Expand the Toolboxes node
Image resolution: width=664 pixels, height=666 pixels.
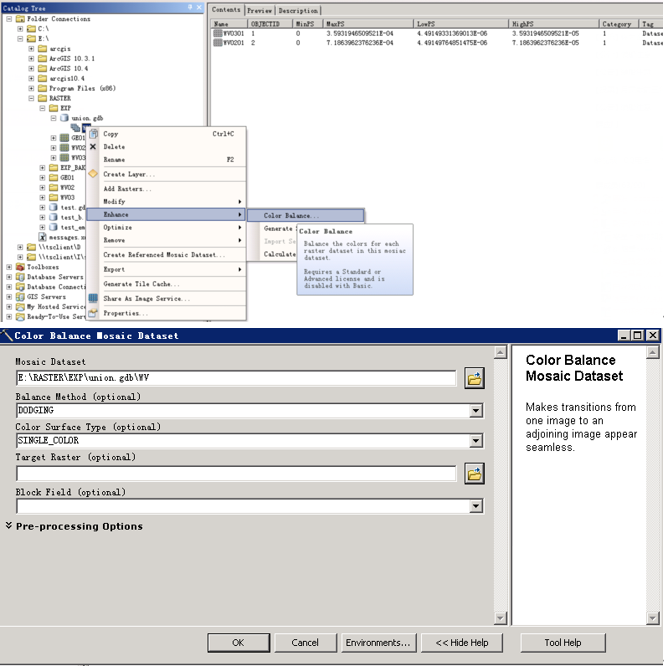[9, 267]
